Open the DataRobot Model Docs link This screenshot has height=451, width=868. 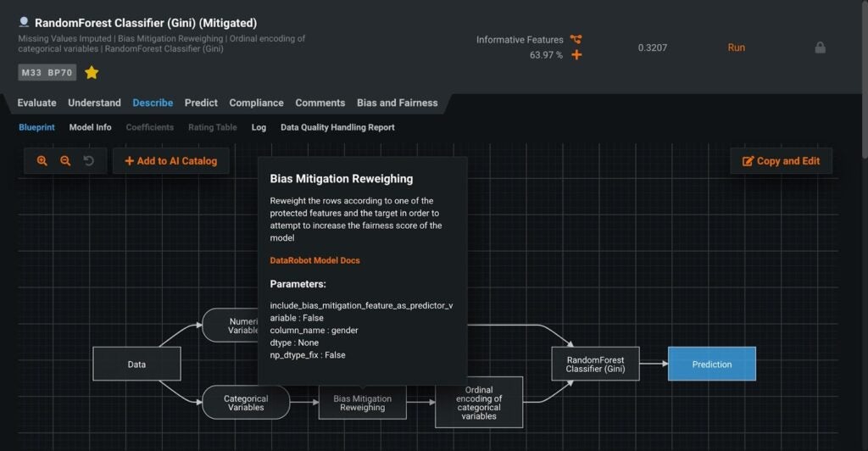314,260
